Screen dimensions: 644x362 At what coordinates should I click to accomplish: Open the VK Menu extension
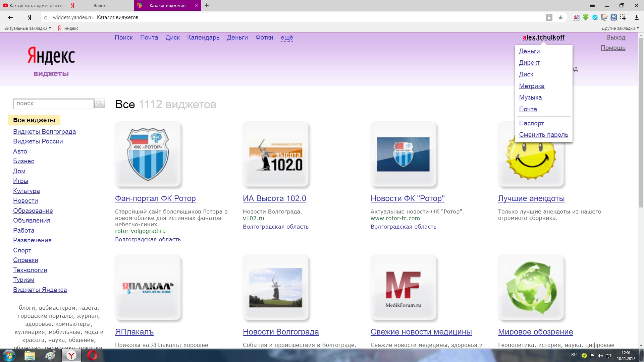(x=613, y=17)
